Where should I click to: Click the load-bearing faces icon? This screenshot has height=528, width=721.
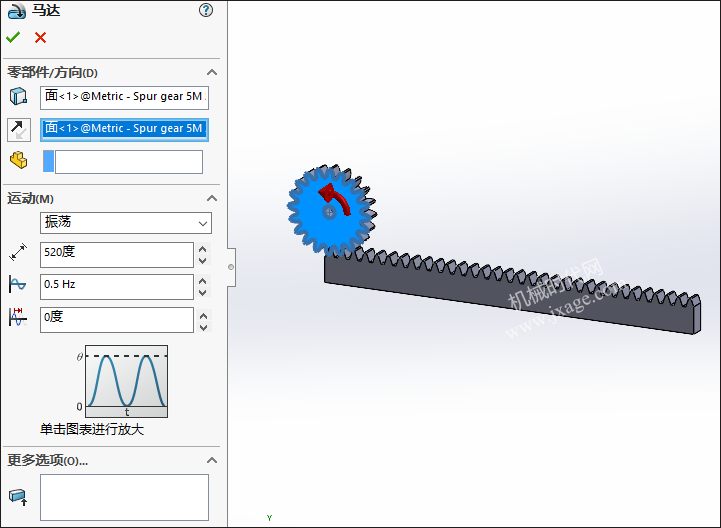(x=18, y=497)
